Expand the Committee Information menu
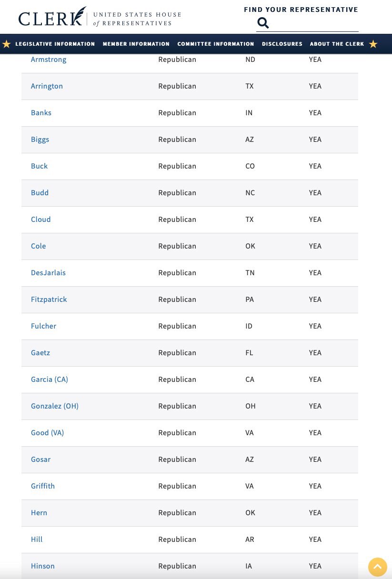Image resolution: width=392 pixels, height=579 pixels. [x=216, y=44]
